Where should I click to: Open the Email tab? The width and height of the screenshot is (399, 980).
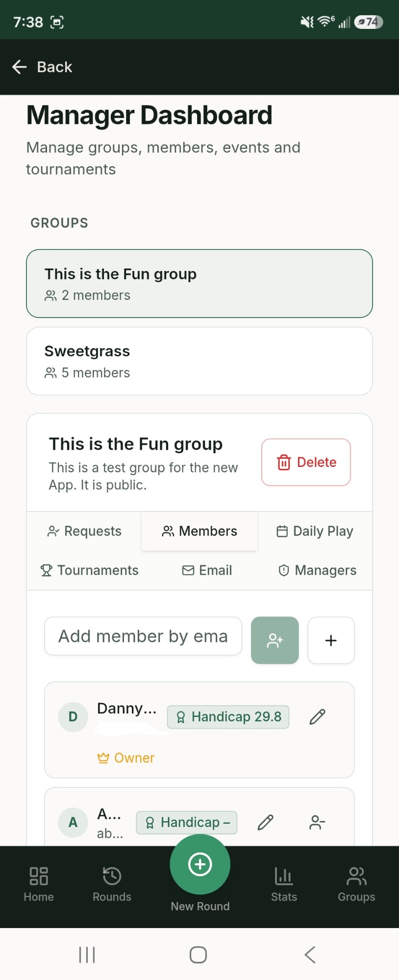click(207, 570)
